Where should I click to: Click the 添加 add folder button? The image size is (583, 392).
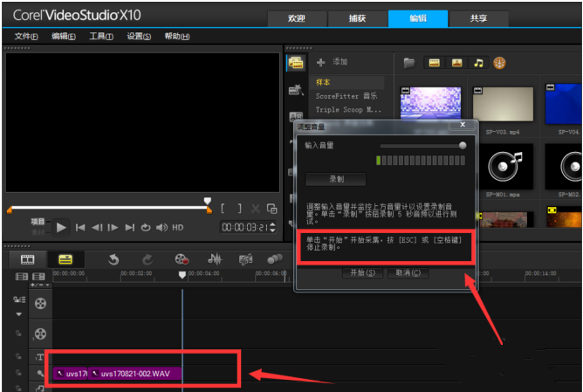click(x=332, y=62)
